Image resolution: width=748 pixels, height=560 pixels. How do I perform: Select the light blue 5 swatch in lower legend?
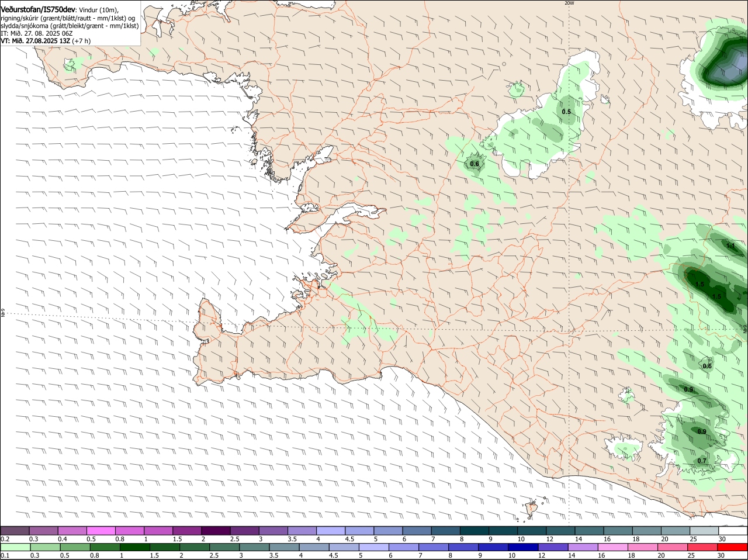[x=374, y=547]
